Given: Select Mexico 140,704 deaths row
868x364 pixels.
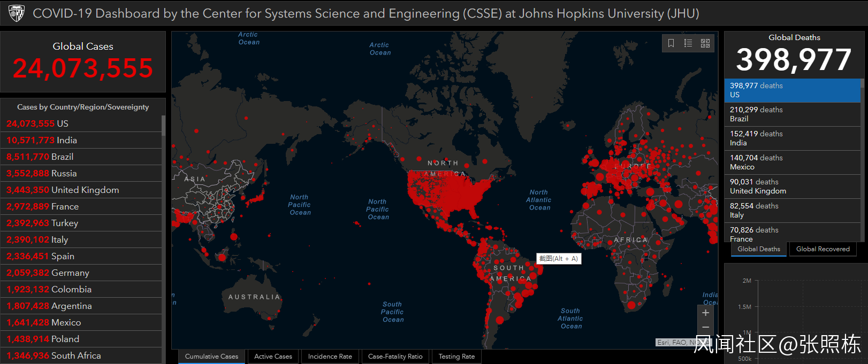Looking at the screenshot, I should click(x=792, y=162).
